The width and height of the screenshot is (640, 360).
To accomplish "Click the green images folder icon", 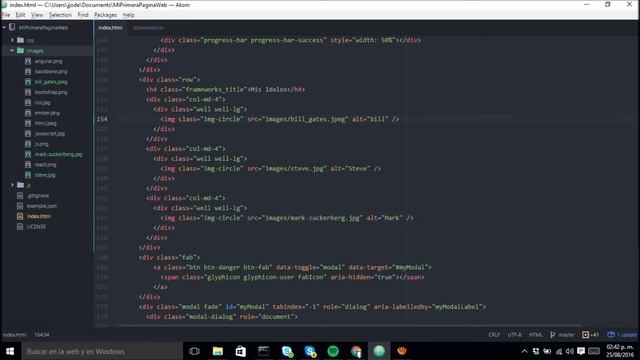I will click(20, 51).
